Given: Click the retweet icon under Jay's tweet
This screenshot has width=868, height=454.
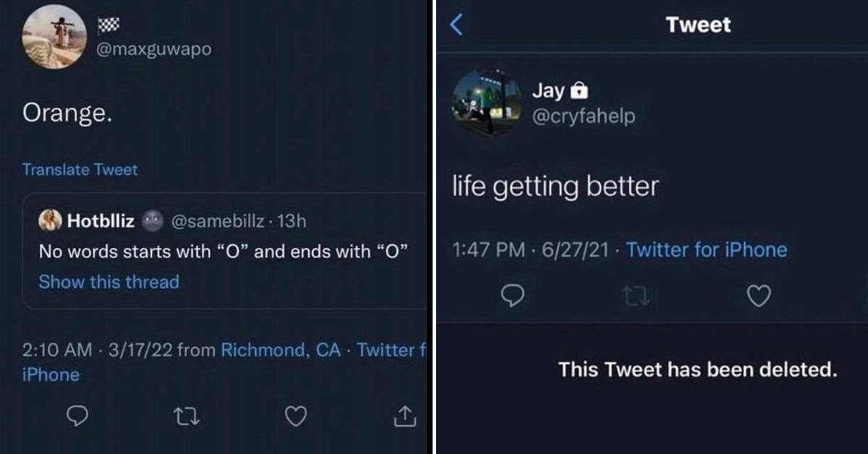Looking at the screenshot, I should [635, 296].
